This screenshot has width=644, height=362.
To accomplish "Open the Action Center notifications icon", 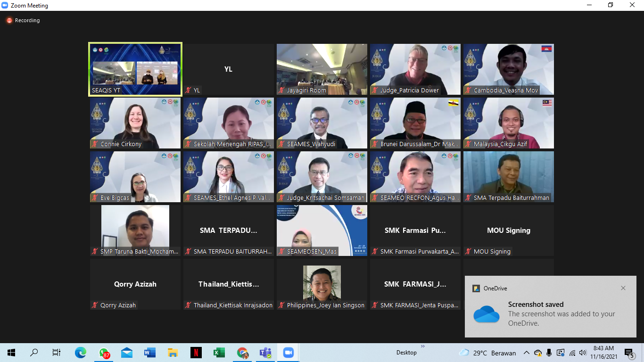I will tap(629, 353).
